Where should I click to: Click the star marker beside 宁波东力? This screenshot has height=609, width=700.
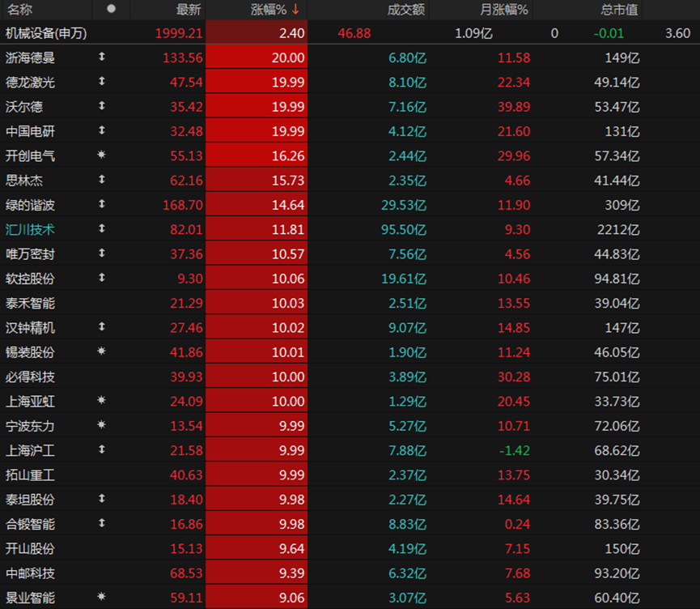(x=102, y=425)
